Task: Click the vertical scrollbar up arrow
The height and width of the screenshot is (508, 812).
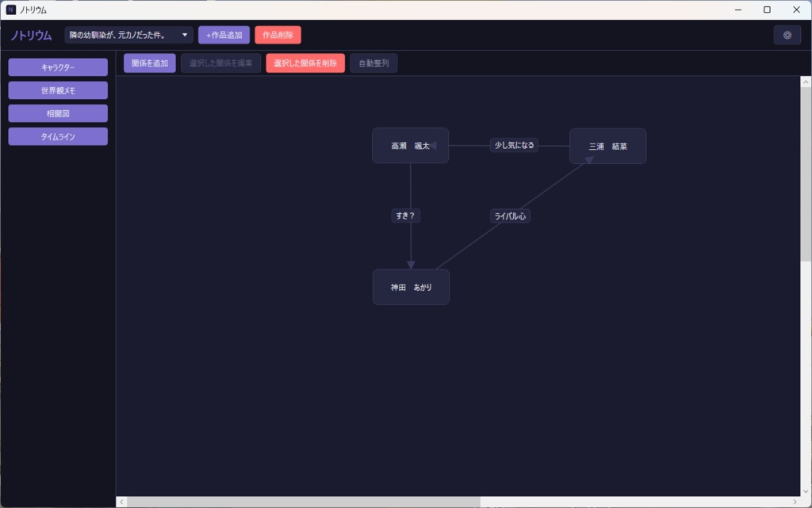Action: tap(806, 82)
